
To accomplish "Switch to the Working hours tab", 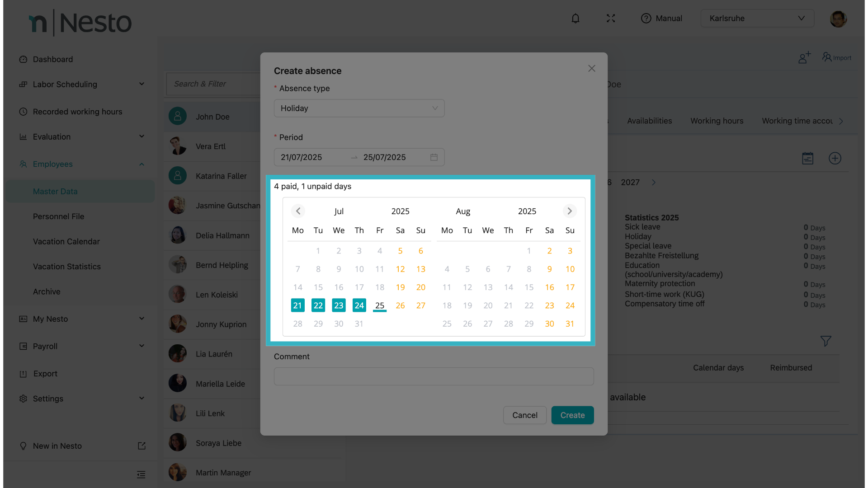I will tap(717, 121).
